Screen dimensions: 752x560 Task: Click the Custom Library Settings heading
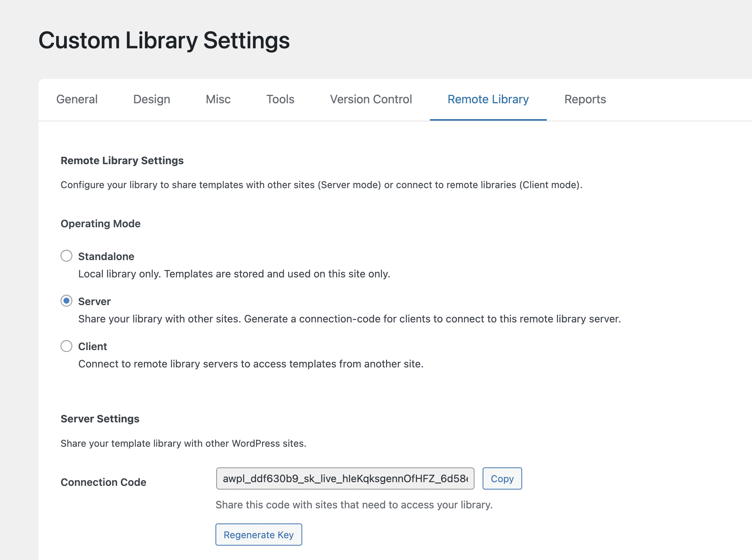coord(164,40)
